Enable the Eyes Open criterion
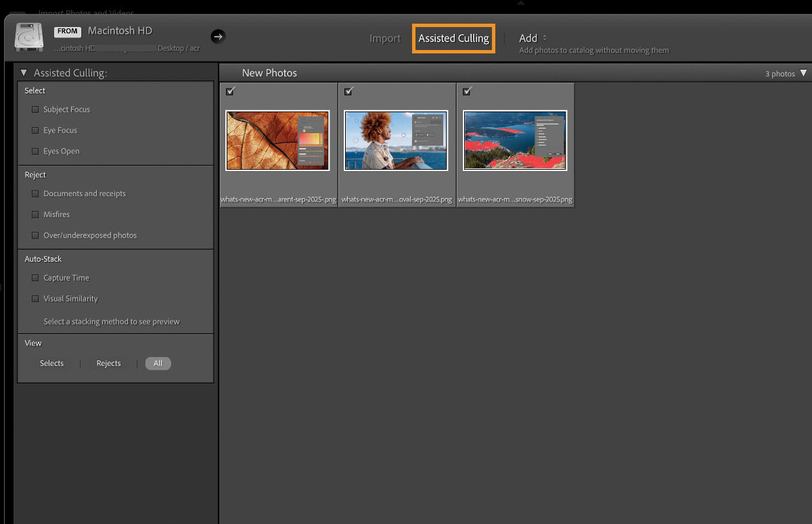 pyautogui.click(x=35, y=151)
